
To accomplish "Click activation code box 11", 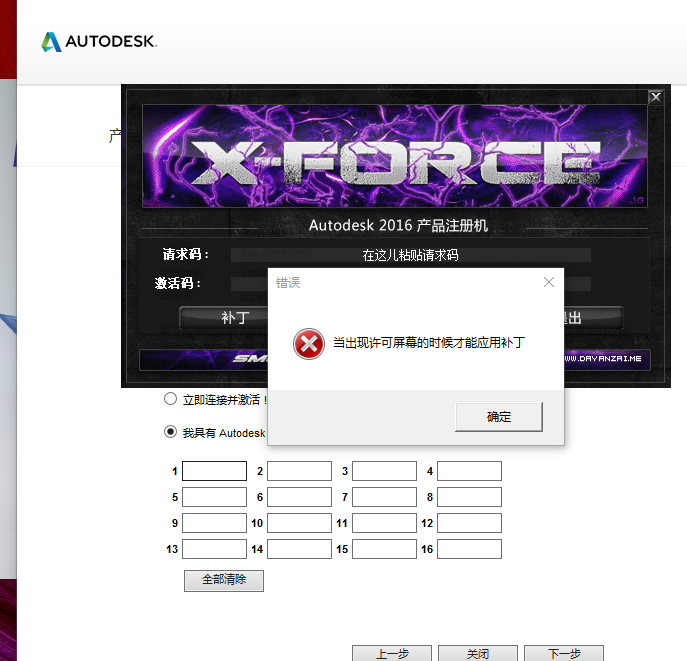I will 384,523.
